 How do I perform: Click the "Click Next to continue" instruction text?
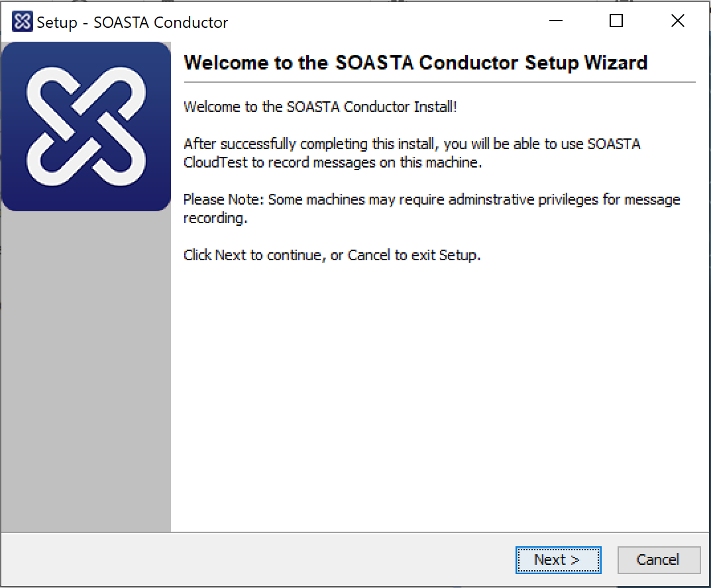tap(331, 255)
